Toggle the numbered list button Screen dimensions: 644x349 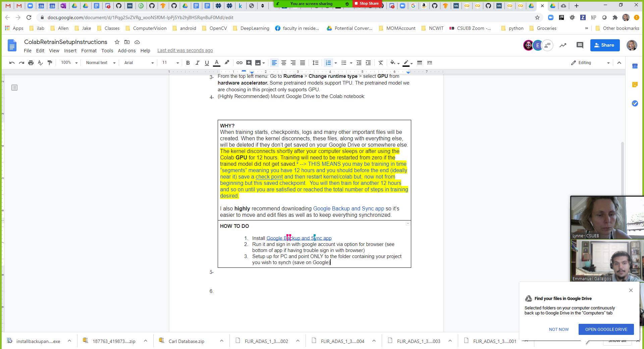(x=328, y=63)
